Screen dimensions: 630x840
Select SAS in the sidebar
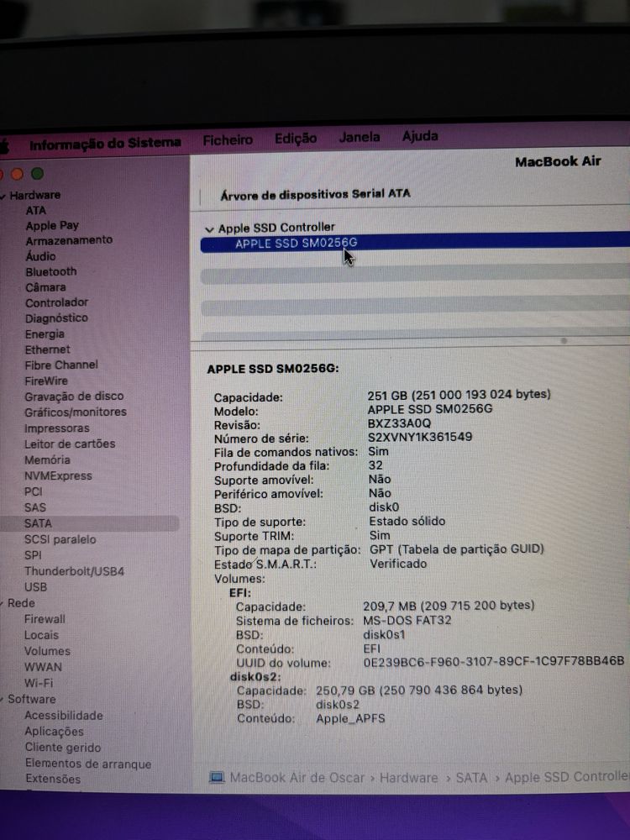pos(35,507)
